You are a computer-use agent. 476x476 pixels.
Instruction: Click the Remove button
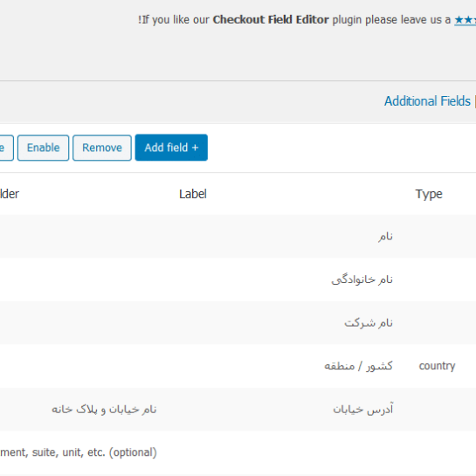pyautogui.click(x=102, y=148)
